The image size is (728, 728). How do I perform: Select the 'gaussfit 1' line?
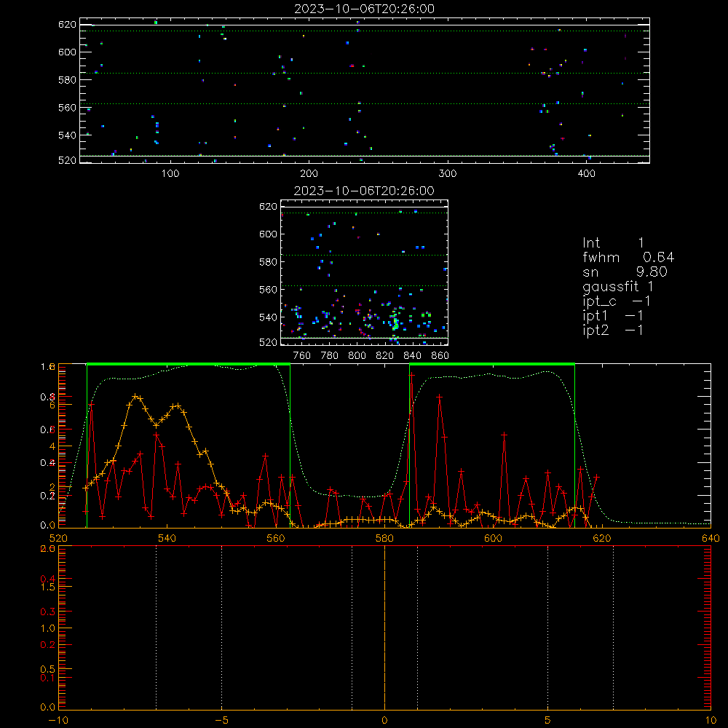click(x=618, y=286)
